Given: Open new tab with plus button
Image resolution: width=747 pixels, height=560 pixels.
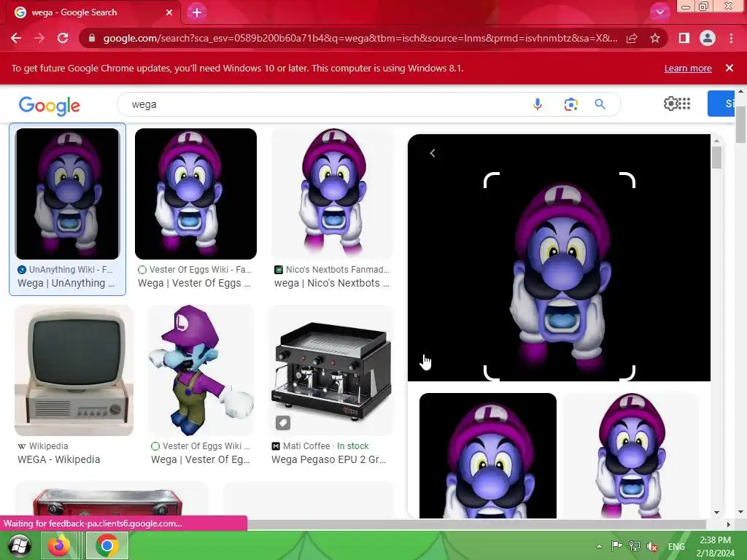Looking at the screenshot, I should click(197, 12).
